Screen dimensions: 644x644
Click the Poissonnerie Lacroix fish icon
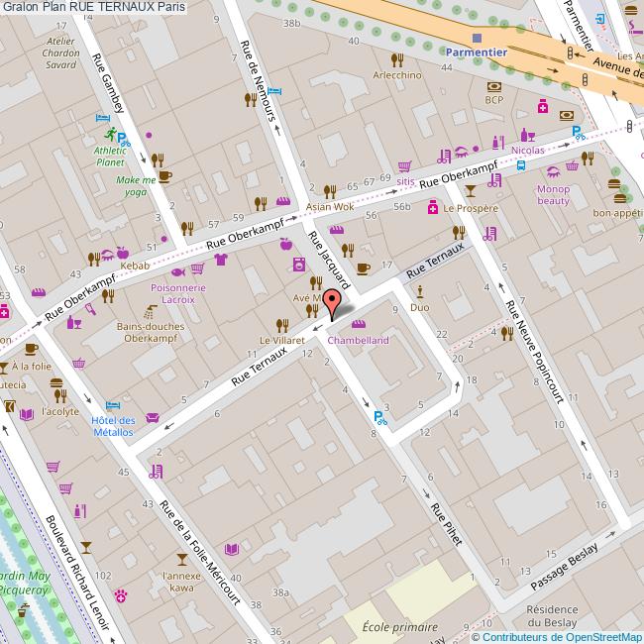click(x=177, y=271)
